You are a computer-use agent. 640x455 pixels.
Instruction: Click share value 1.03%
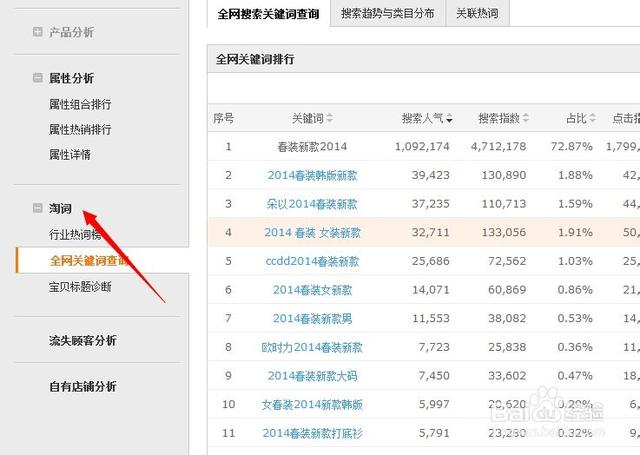575,261
